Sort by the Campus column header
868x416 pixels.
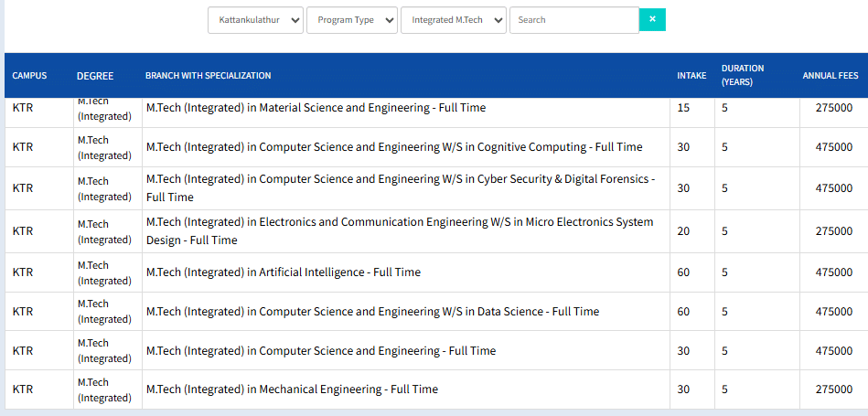(x=29, y=76)
